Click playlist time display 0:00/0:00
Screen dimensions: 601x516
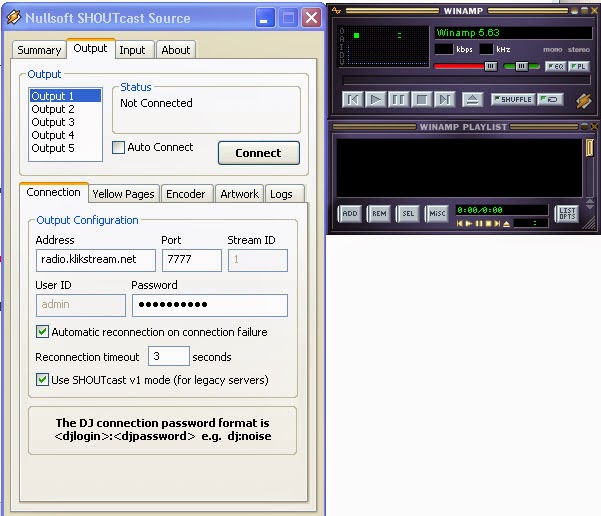pyautogui.click(x=501, y=210)
